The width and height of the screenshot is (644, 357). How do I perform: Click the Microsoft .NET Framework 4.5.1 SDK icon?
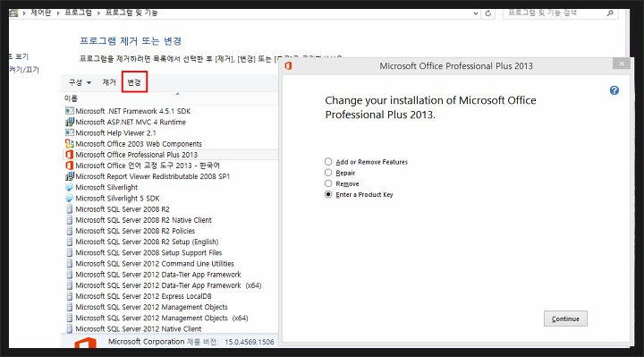tap(70, 111)
